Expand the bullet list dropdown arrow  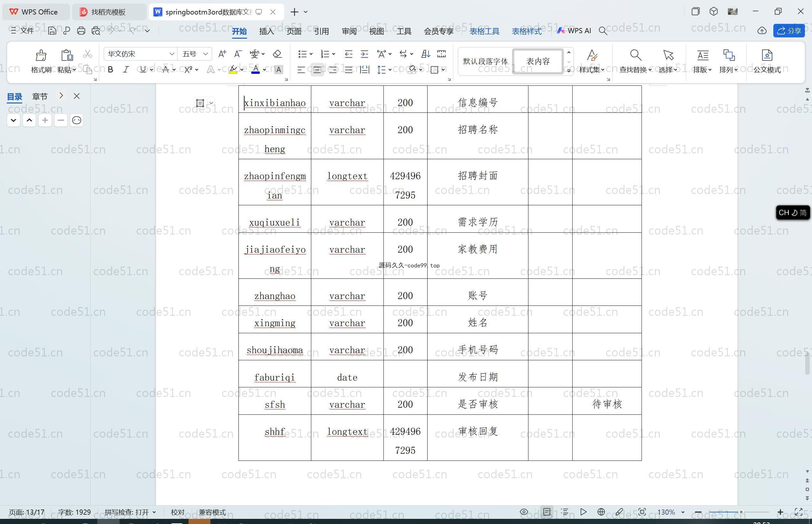click(x=311, y=54)
